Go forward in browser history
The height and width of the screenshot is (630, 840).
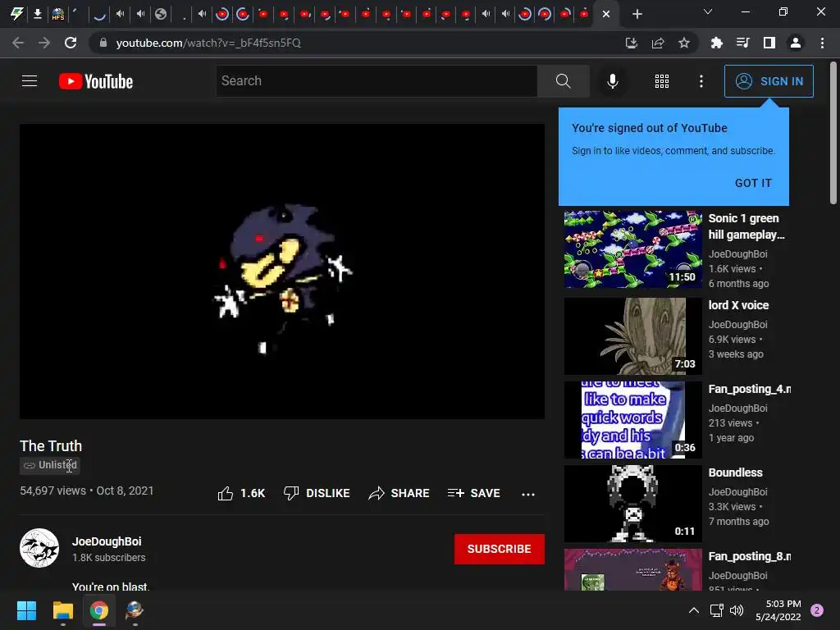44,43
